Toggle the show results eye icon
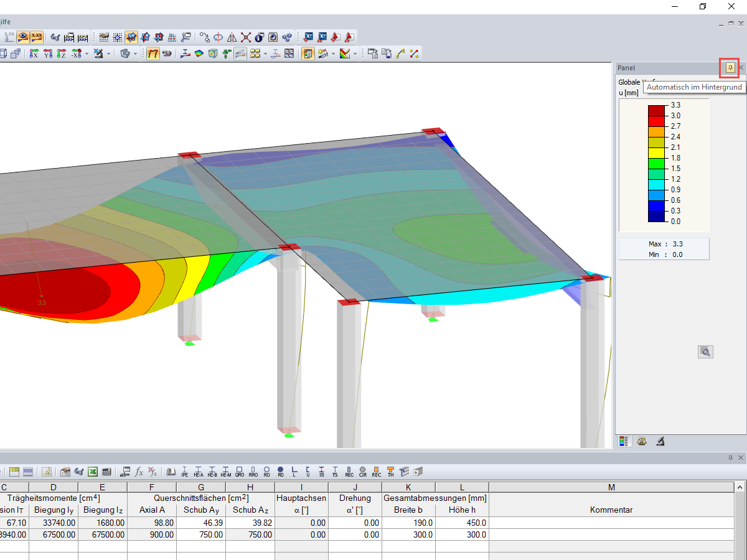The image size is (747, 560). (x=23, y=37)
